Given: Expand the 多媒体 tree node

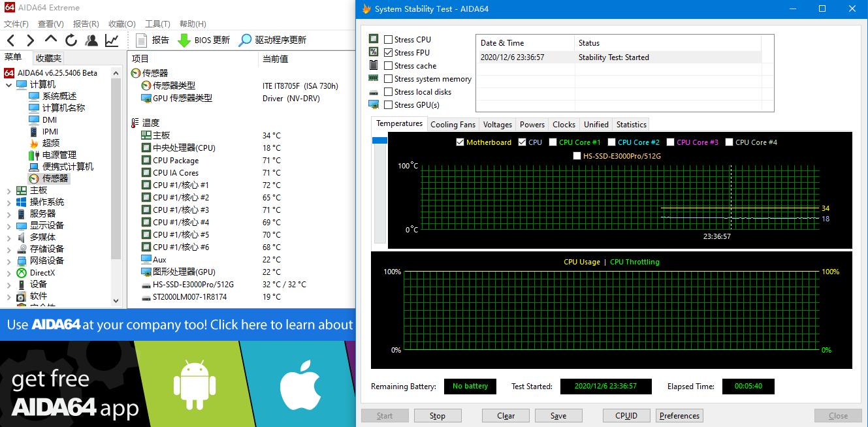Looking at the screenshot, I should (x=8, y=237).
